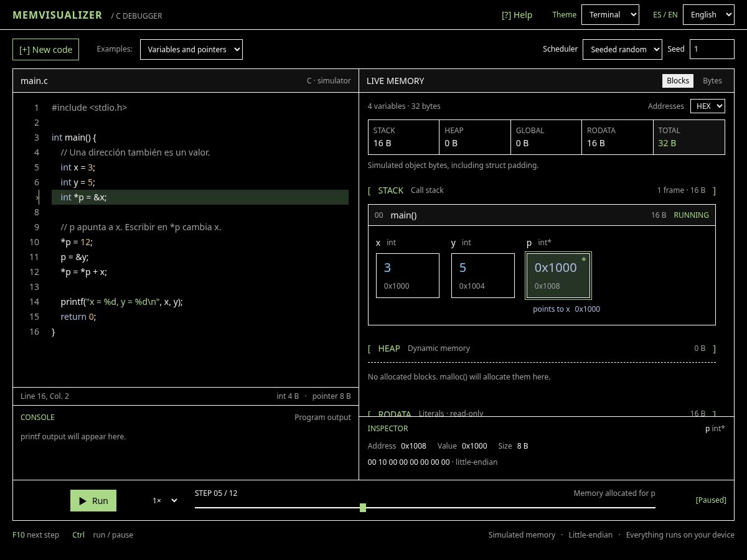Open the Help link
Image resolution: width=747 pixels, height=560 pixels.
(517, 15)
